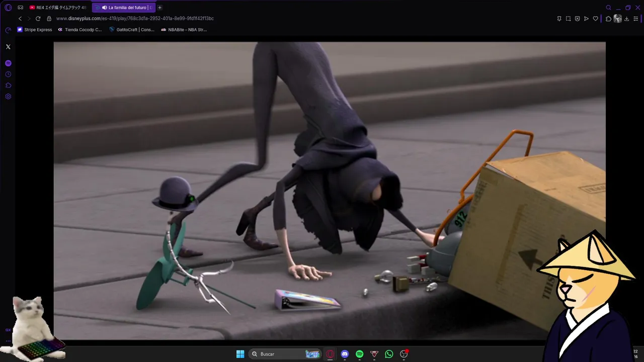Open Pinboards pin icon
This screenshot has height=362, width=644.
559,19
